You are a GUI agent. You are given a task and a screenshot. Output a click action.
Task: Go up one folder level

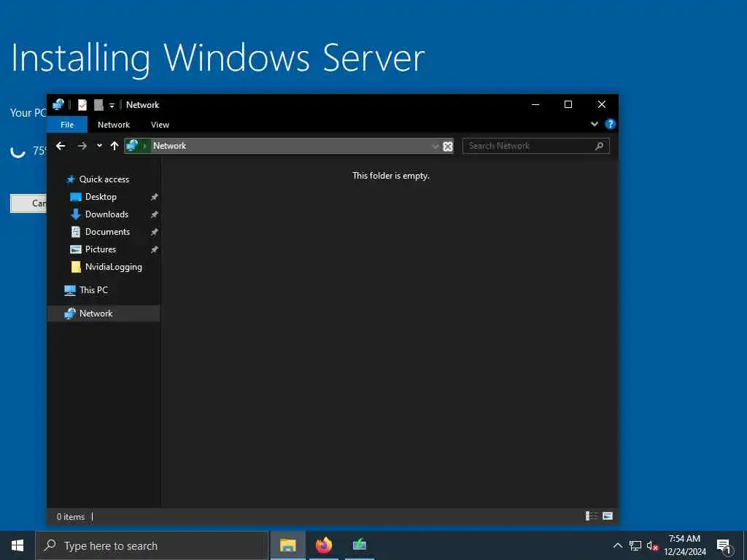point(115,146)
